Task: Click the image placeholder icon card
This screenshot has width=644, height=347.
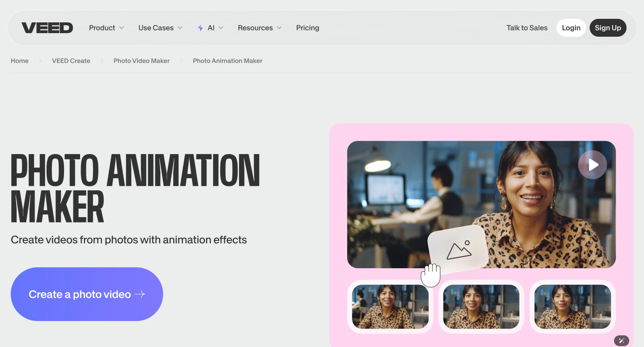Action: (x=458, y=248)
